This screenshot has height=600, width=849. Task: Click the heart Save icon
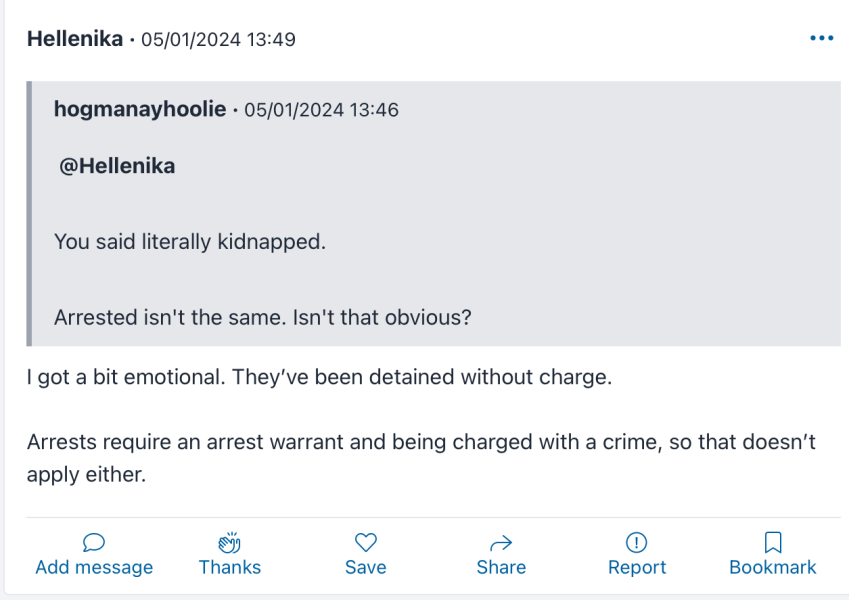pos(366,542)
